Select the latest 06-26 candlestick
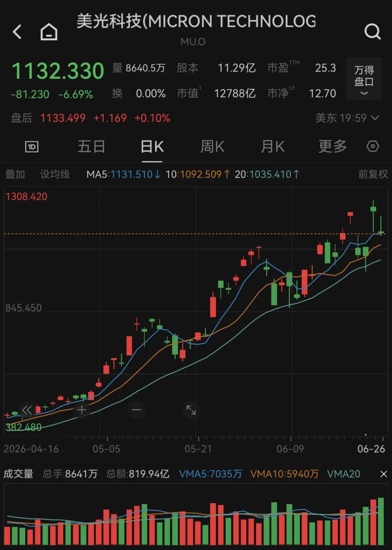392x550 pixels. pos(381,226)
